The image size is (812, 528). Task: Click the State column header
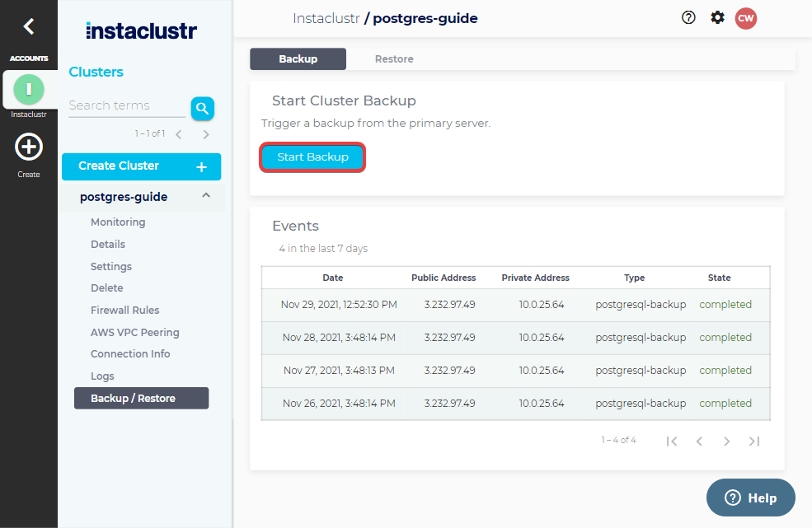pyautogui.click(x=719, y=278)
